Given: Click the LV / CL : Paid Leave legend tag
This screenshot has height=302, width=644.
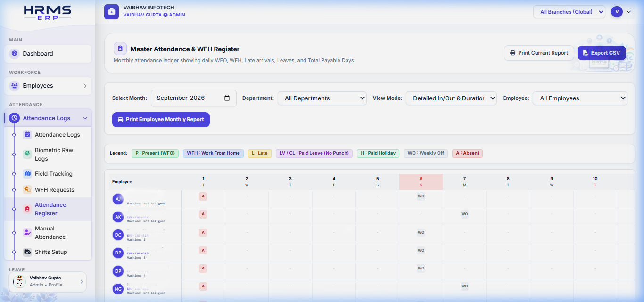Looking at the screenshot, I should [314, 153].
